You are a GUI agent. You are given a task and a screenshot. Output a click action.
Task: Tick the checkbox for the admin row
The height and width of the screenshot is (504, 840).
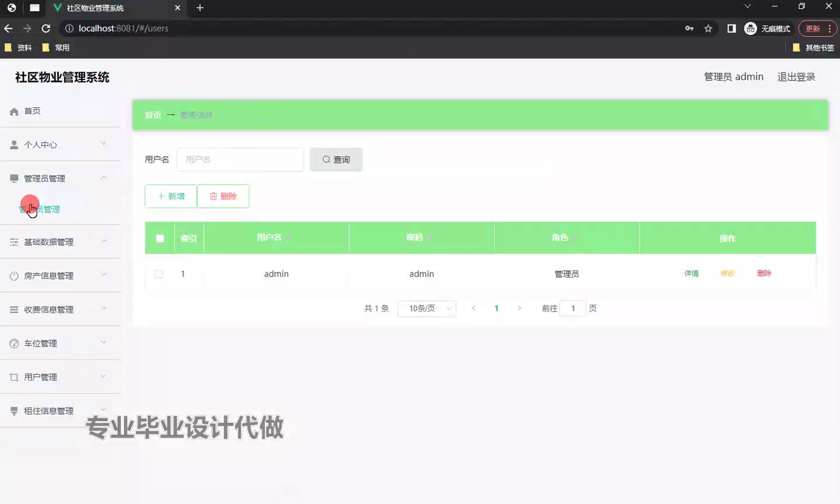[x=159, y=274]
